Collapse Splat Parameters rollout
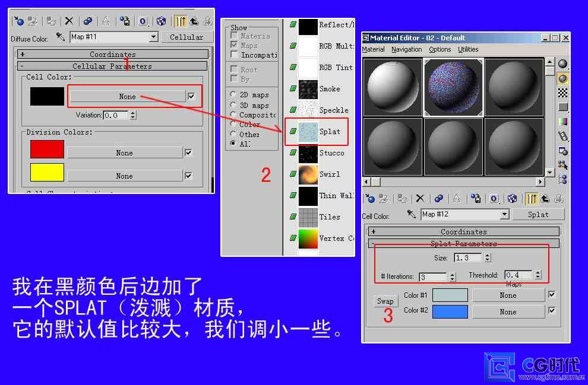 463,243
